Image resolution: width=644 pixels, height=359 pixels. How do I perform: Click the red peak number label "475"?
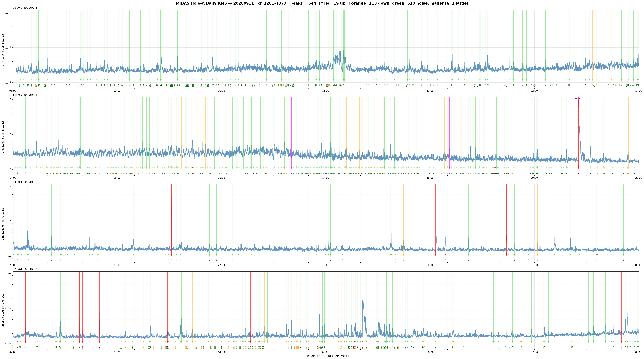(x=506, y=260)
